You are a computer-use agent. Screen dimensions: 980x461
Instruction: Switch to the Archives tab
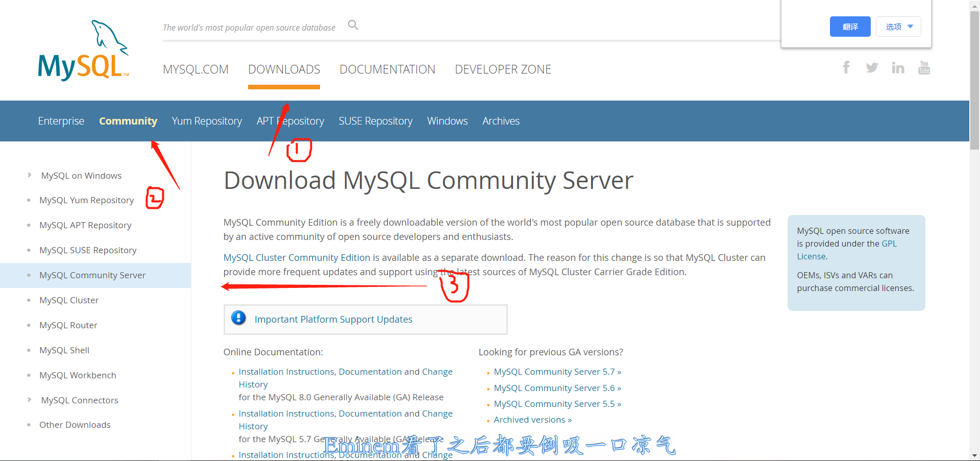click(x=501, y=121)
